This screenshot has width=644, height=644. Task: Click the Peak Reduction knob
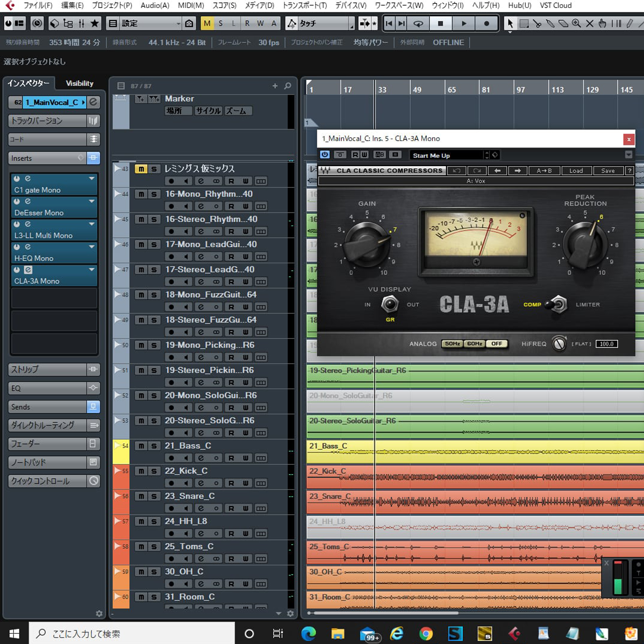(x=585, y=244)
